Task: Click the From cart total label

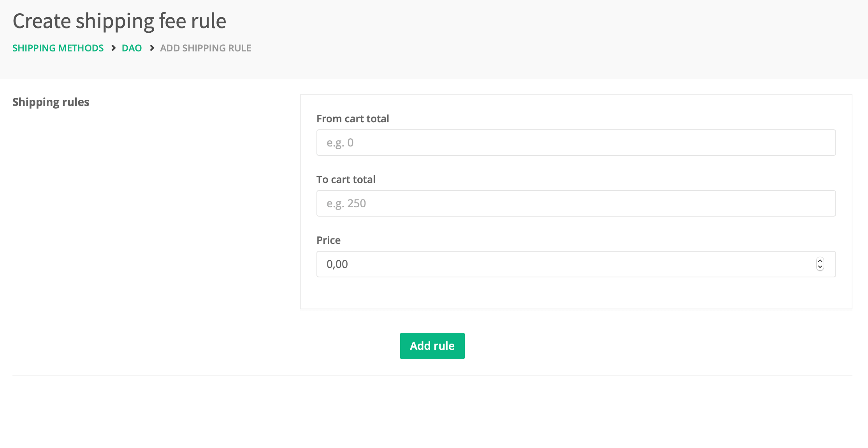Action: (x=353, y=119)
